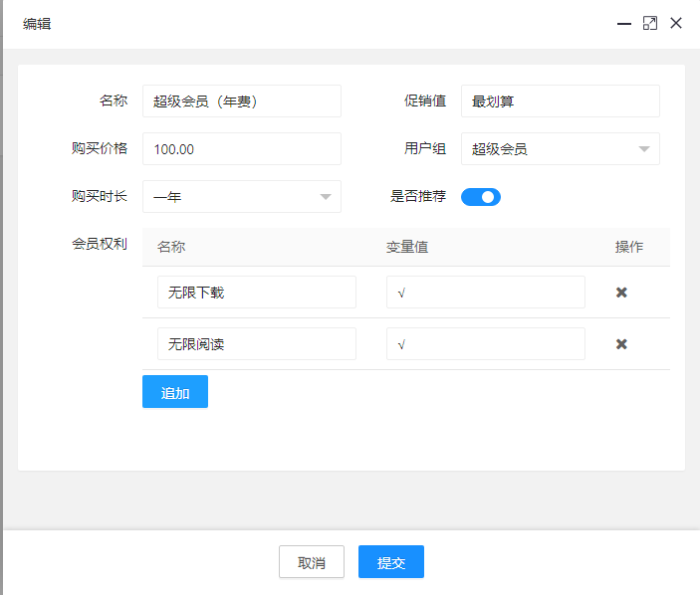
Task: Edit the 无限下载 name field
Action: pyautogui.click(x=256, y=293)
